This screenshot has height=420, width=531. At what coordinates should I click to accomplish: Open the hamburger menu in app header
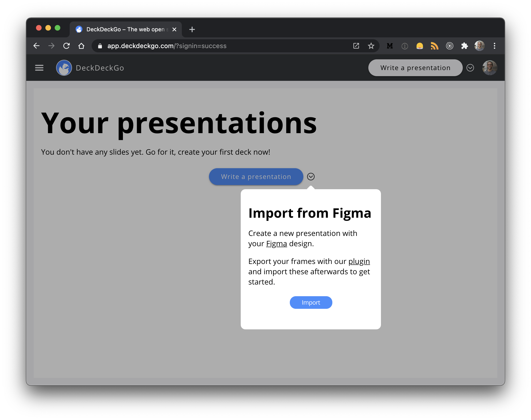point(39,68)
